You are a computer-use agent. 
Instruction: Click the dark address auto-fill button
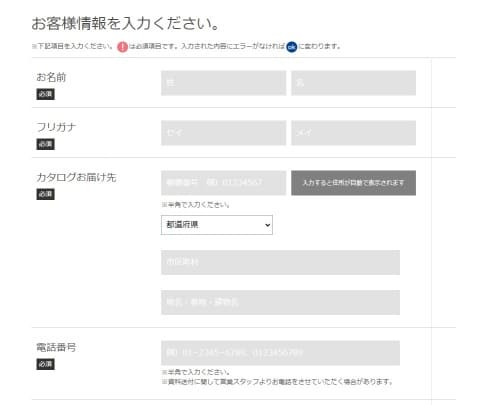click(353, 183)
